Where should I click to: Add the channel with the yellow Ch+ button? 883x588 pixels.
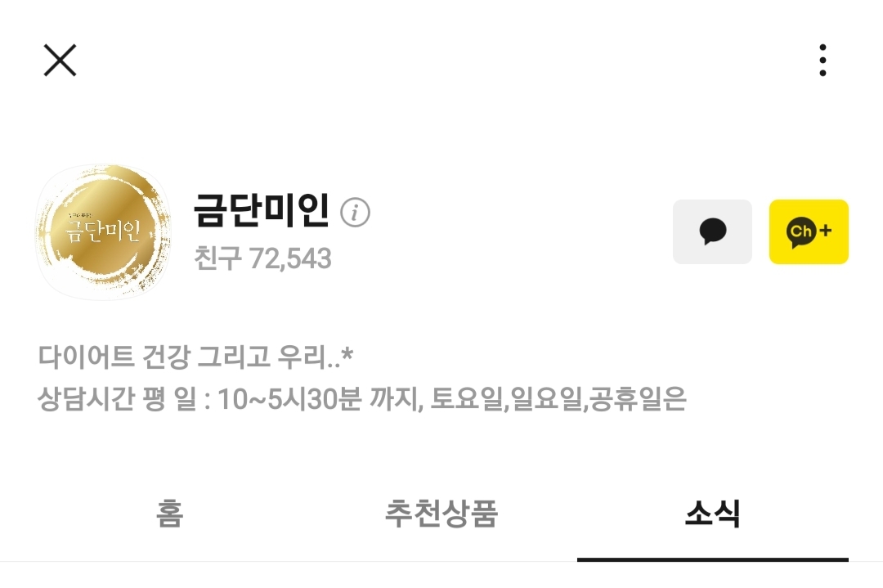(x=809, y=231)
